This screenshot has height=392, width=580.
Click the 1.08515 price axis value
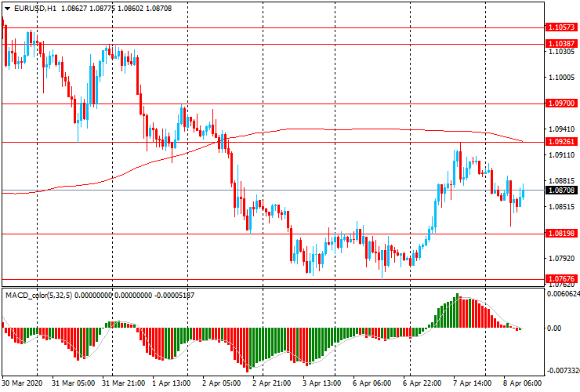(x=561, y=206)
